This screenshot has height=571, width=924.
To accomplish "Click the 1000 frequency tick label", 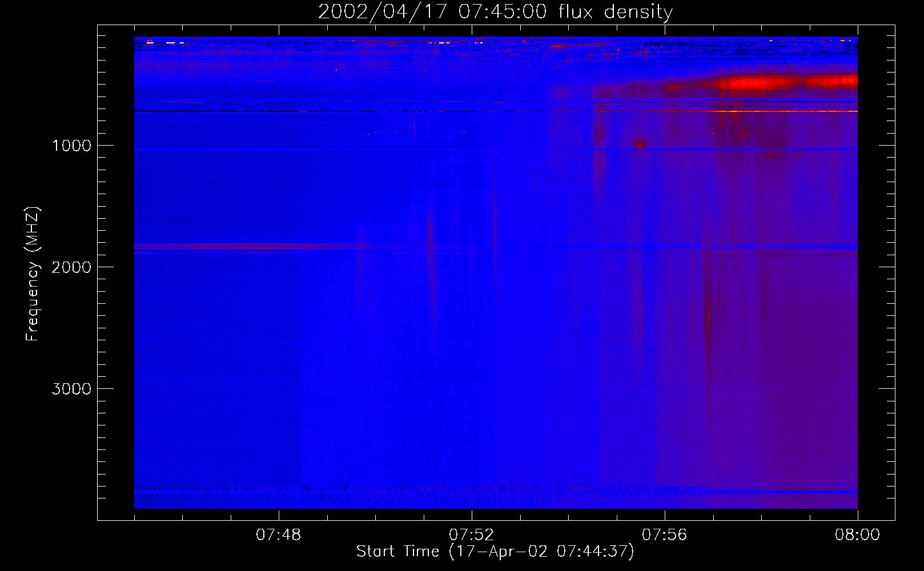I will point(71,146).
